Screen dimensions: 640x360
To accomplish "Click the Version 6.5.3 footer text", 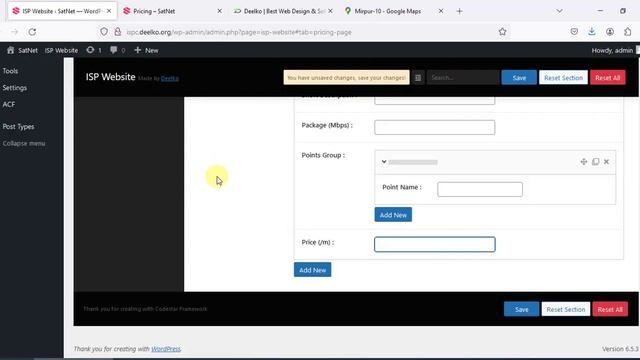I will [620, 349].
